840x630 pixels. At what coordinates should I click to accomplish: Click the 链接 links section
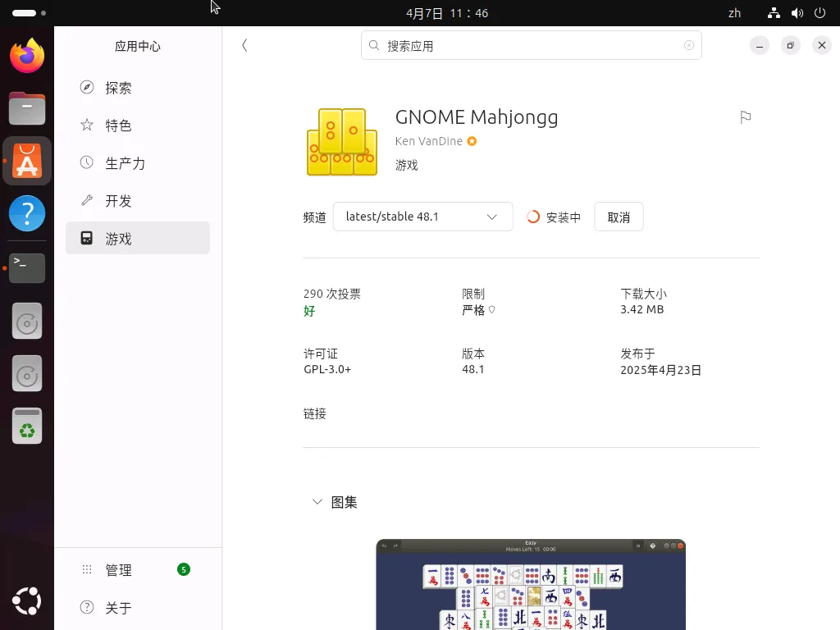(x=315, y=413)
